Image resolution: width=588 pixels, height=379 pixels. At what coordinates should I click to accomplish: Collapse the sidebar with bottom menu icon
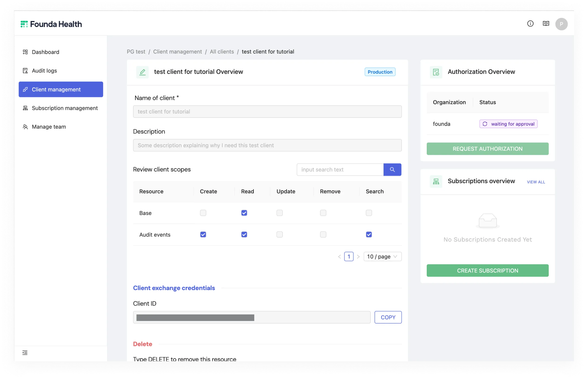pyautogui.click(x=25, y=353)
